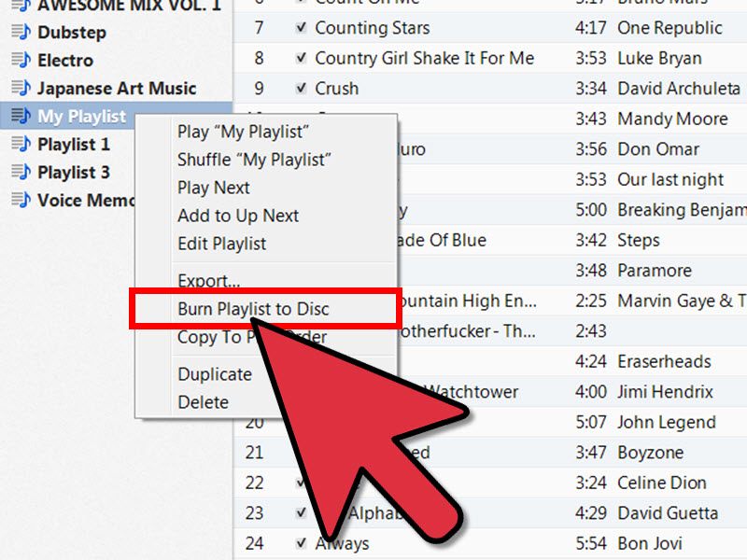Click the My Playlist icon
747x560 pixels.
click(x=21, y=116)
